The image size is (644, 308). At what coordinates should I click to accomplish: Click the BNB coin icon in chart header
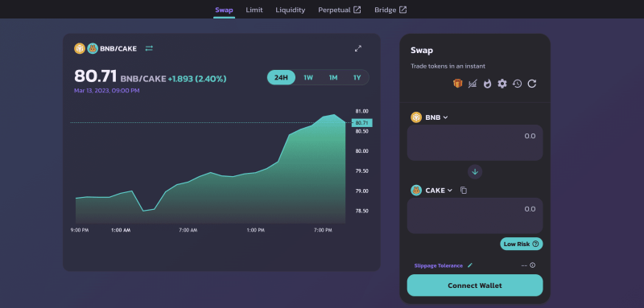point(79,48)
